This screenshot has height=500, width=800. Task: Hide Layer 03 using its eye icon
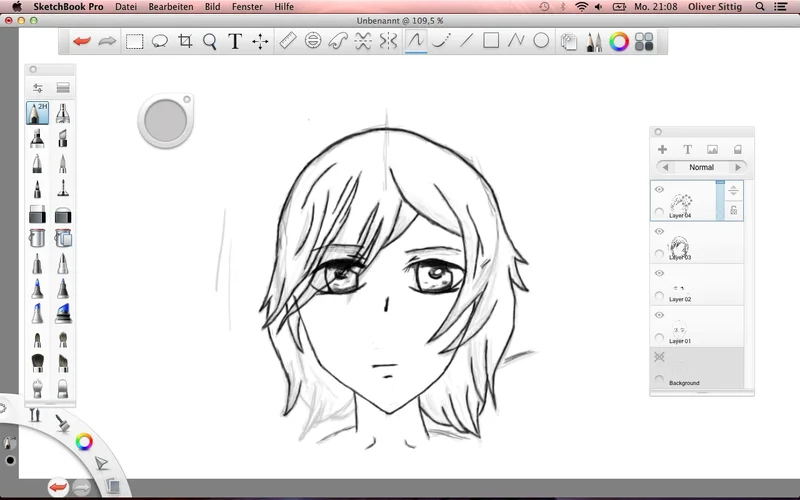659,231
